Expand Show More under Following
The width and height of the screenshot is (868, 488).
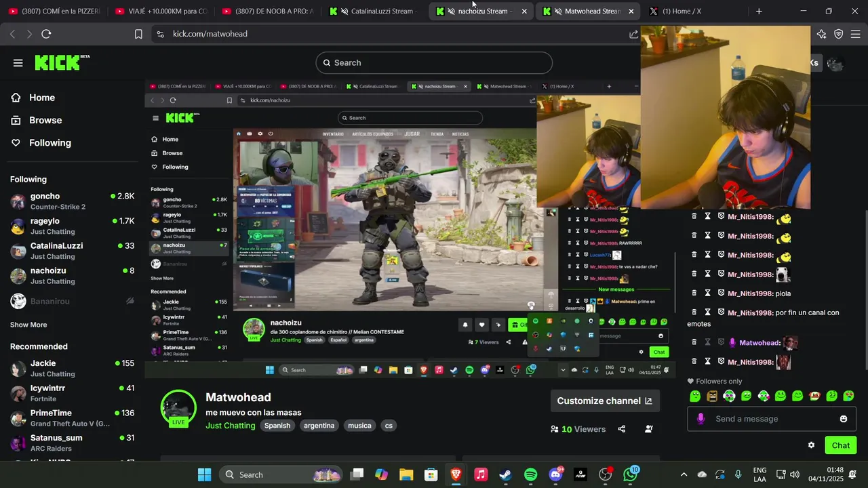coord(28,325)
